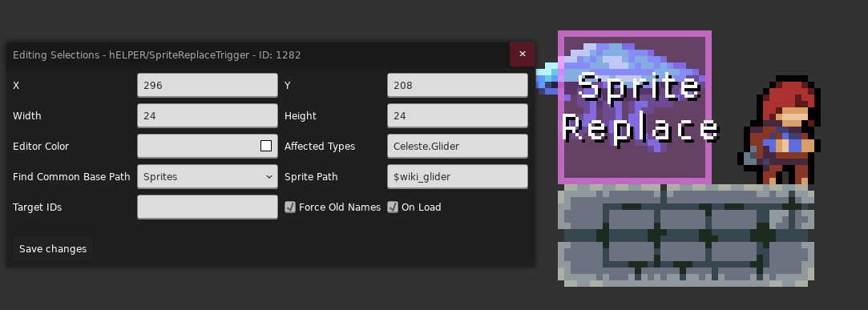This screenshot has height=310, width=868.
Task: Click the stone brick platform tiles
Action: click(686, 236)
